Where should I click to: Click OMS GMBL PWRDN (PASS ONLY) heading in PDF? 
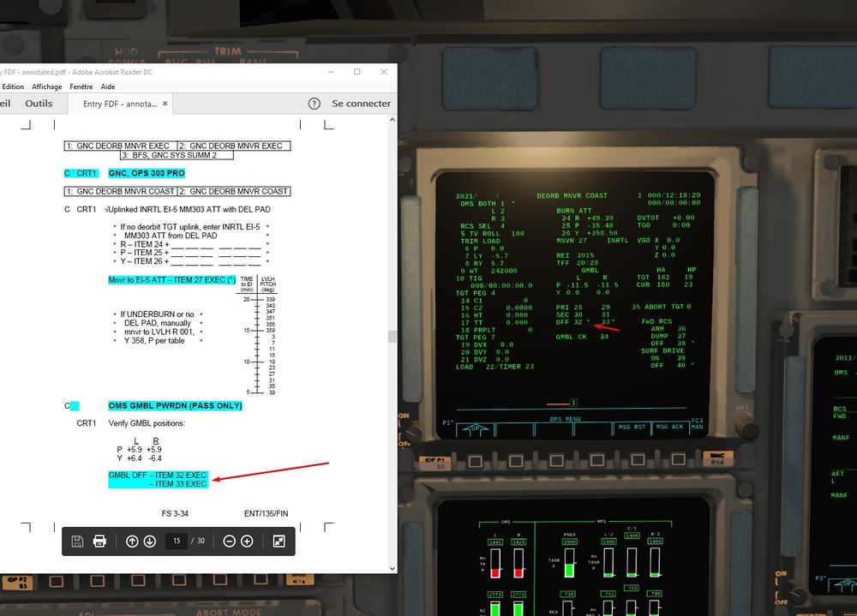coord(175,405)
